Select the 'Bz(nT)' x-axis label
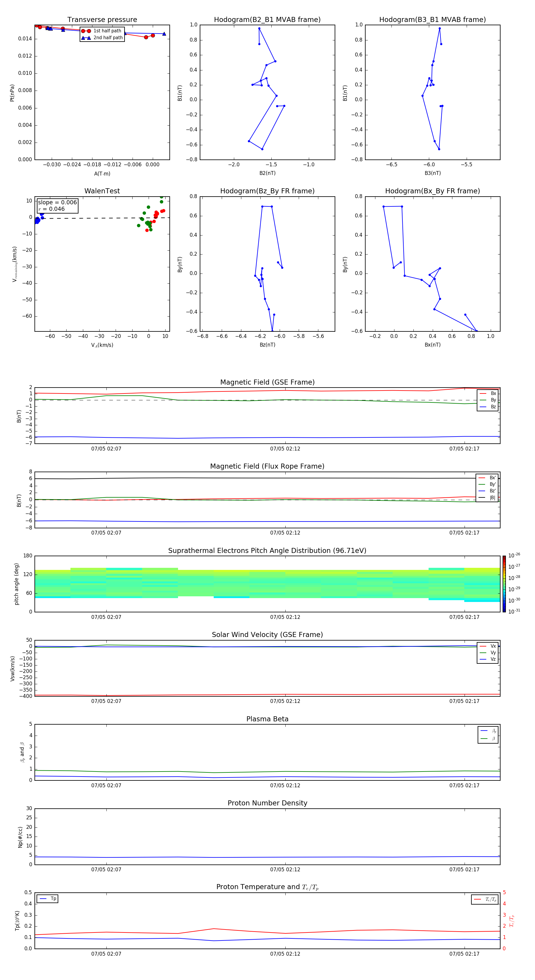535x980 pixels. pos(267,345)
